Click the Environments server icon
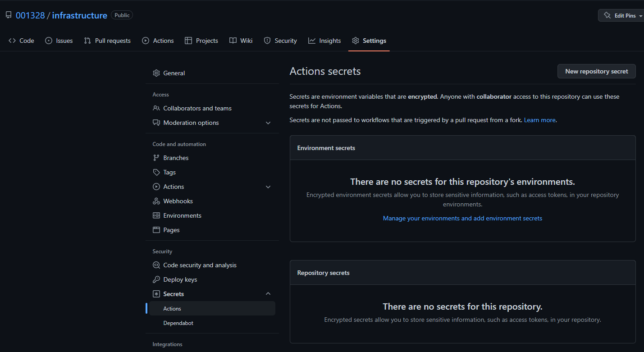 coord(156,215)
